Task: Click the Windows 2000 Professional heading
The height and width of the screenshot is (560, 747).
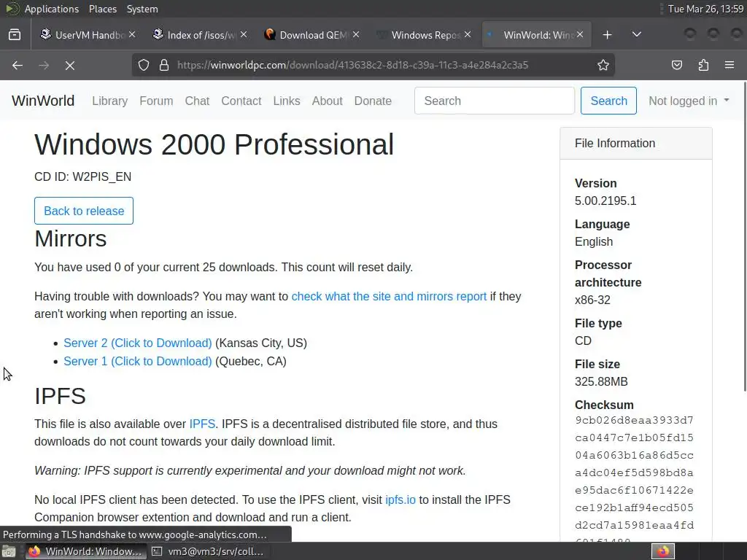Action: coord(214,144)
